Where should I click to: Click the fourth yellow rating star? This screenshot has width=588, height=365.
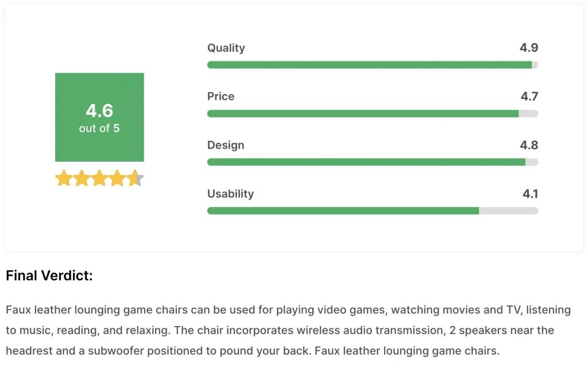[x=117, y=178]
